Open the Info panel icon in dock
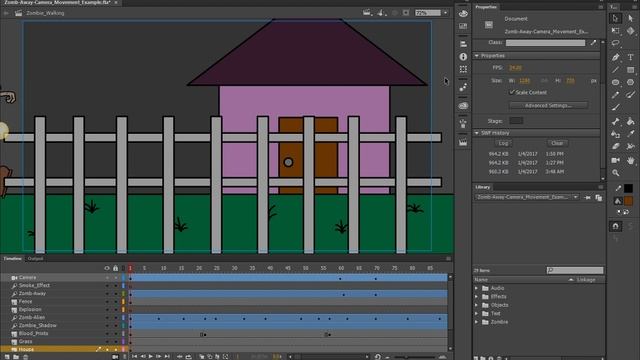Image resolution: width=640 pixels, height=360 pixels. click(463, 57)
